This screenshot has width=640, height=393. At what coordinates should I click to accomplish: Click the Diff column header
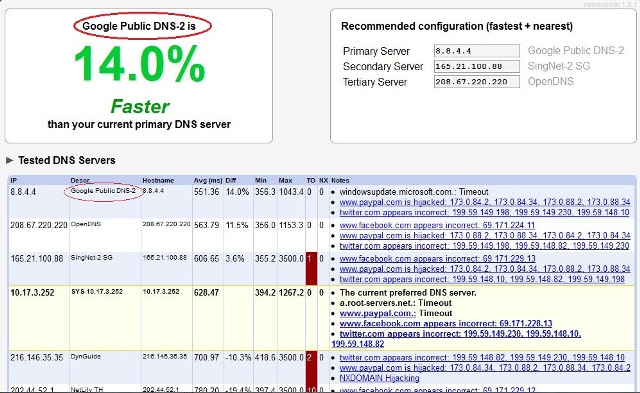[x=231, y=180]
